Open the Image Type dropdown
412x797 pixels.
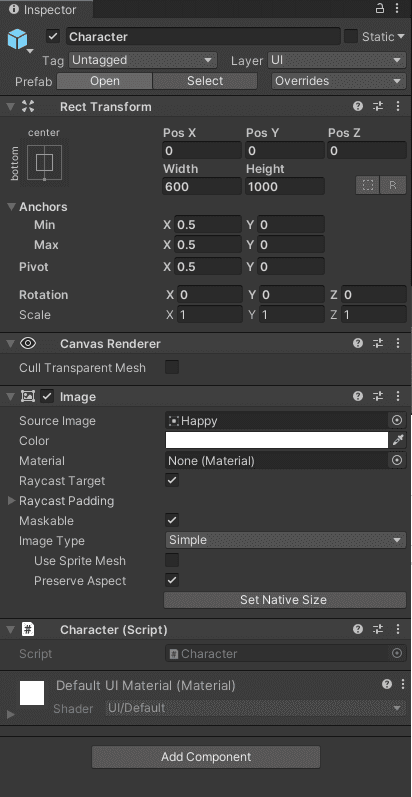coord(286,540)
